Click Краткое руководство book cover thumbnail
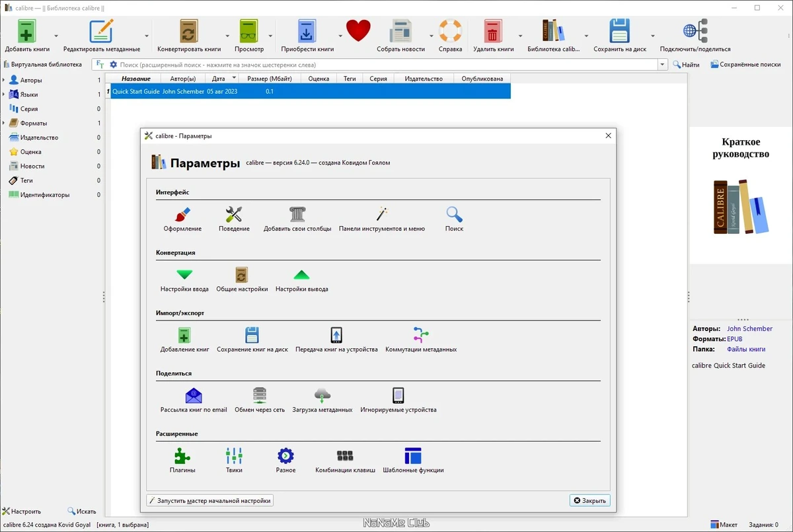Screen dimensions: 793x532 [x=741, y=195]
